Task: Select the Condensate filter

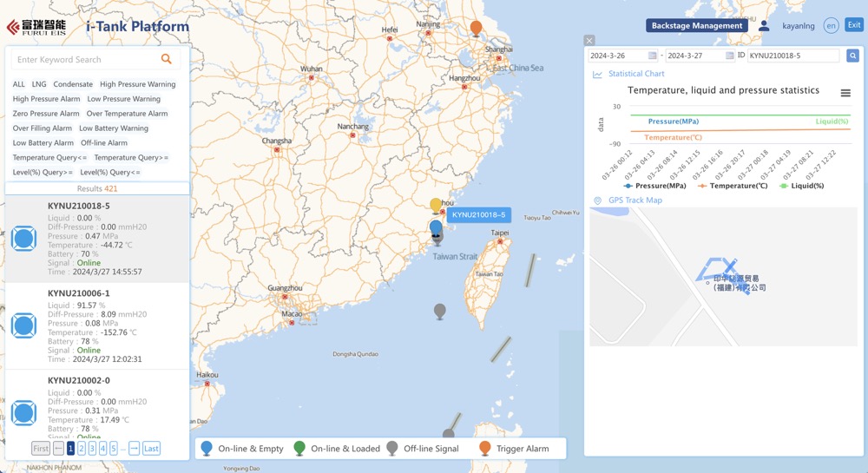Action: [x=73, y=84]
